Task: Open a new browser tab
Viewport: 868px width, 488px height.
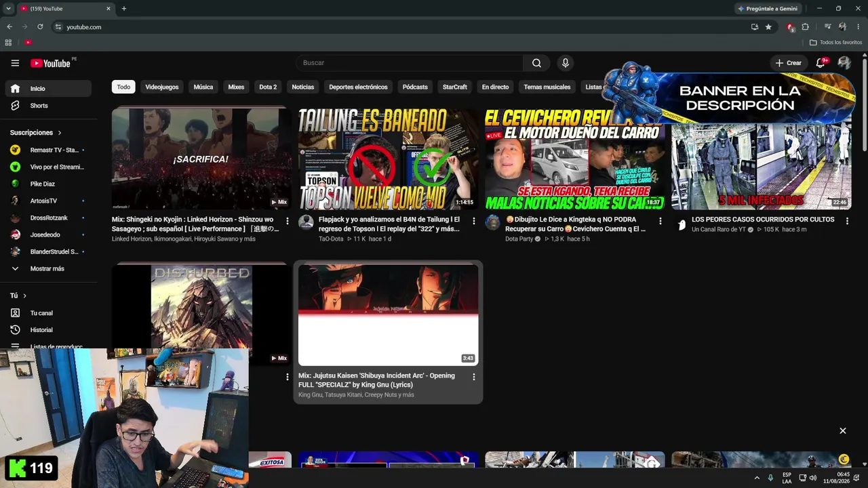Action: (123, 9)
